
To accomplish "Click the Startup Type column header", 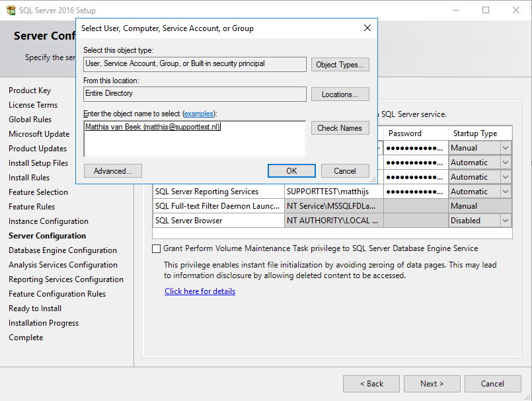I will coord(480,133).
